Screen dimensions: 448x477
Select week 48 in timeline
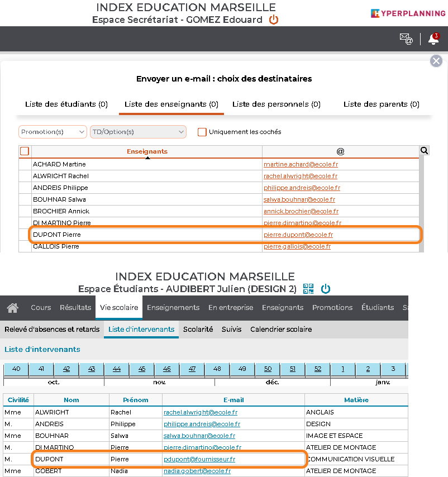tap(217, 369)
